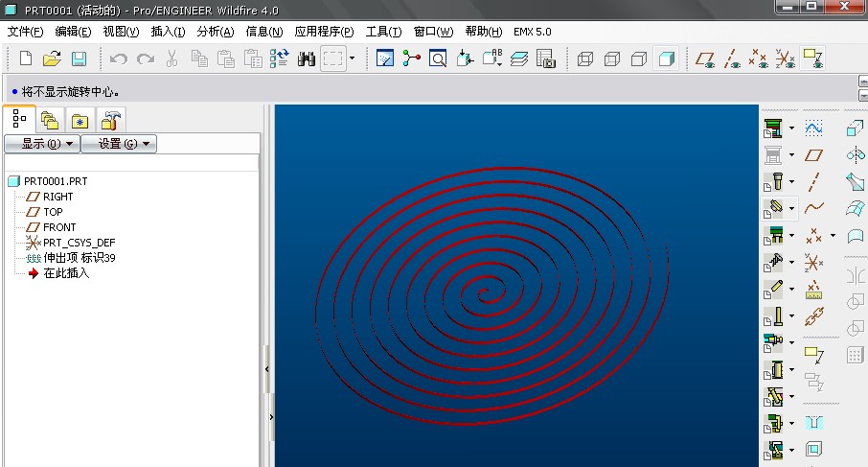Toggle datum axes display
Image resolution: width=868 pixels, height=467 pixels.
(x=732, y=58)
